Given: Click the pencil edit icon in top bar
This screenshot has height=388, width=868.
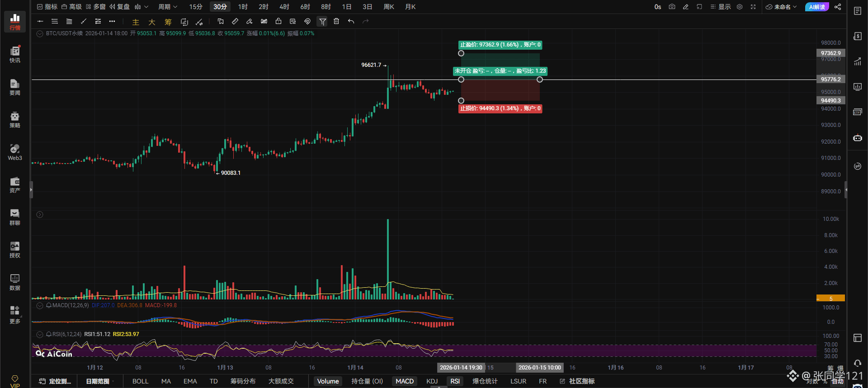Looking at the screenshot, I should 686,7.
